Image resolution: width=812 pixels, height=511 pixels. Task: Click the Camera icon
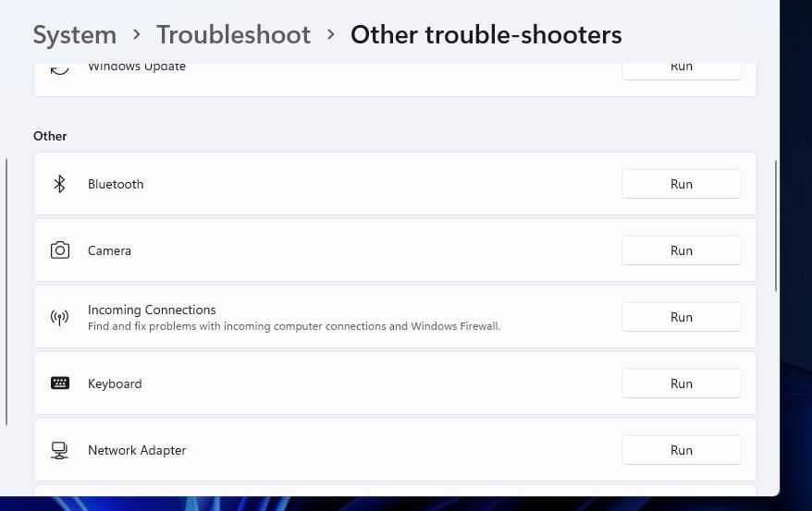pos(60,250)
